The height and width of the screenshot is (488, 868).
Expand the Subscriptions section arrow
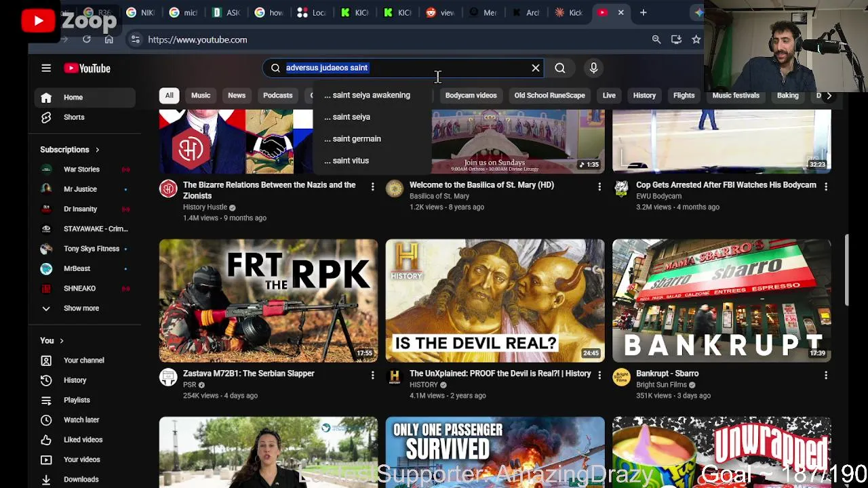coord(97,150)
